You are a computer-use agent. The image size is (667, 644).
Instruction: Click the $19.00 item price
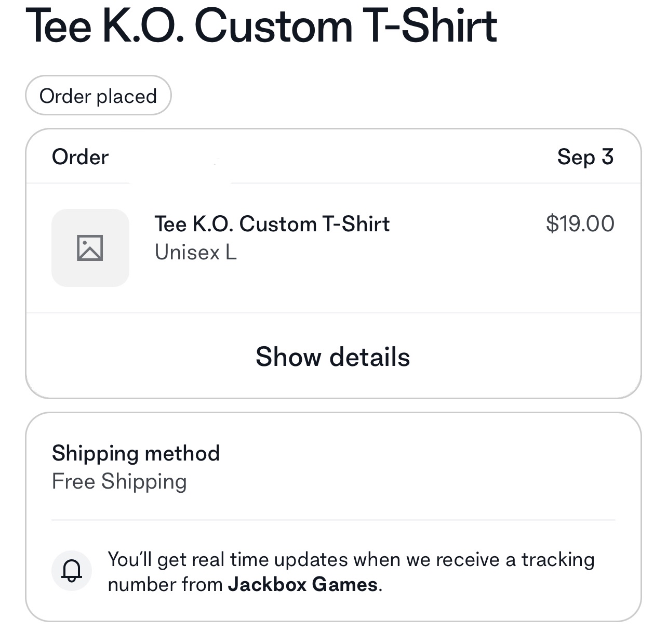[580, 224]
